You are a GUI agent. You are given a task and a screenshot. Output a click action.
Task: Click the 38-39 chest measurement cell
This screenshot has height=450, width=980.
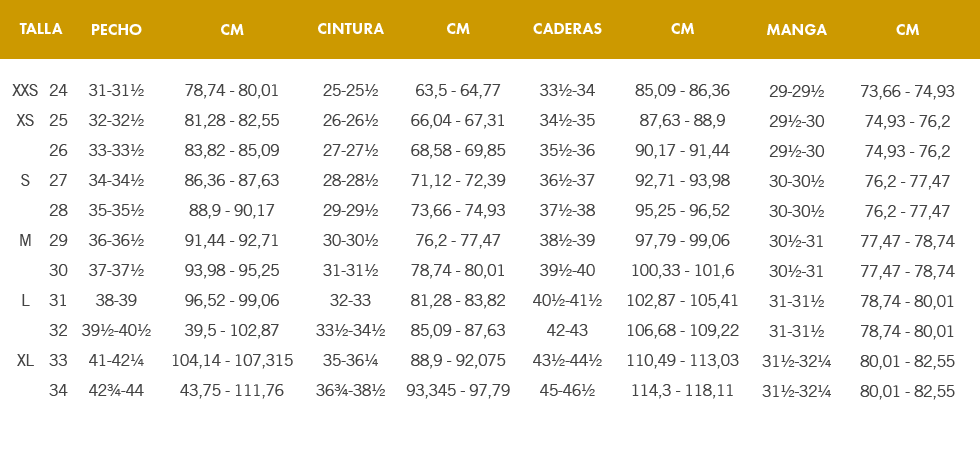(x=116, y=301)
